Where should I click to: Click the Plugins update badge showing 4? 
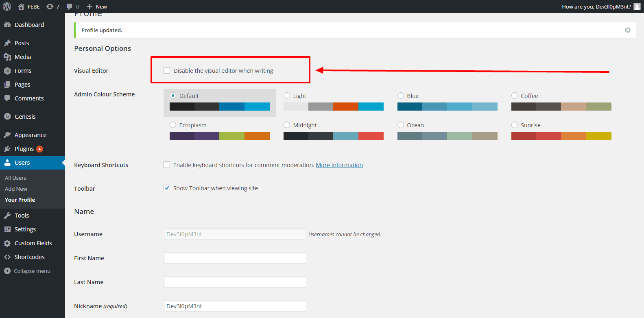point(39,149)
